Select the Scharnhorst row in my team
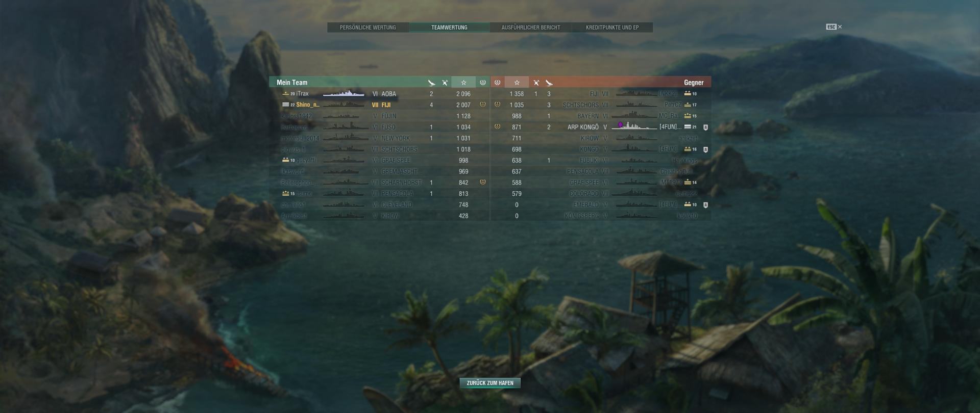 point(379,183)
